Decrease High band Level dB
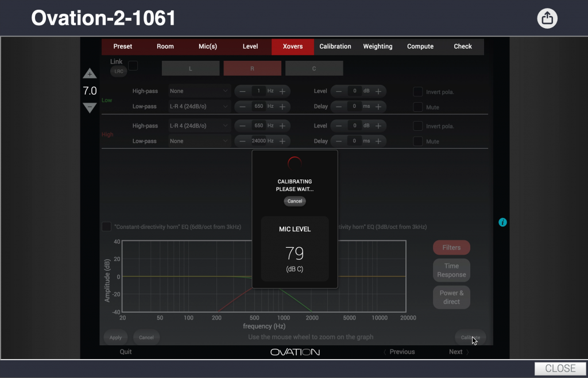The height and width of the screenshot is (378, 588). click(x=339, y=126)
